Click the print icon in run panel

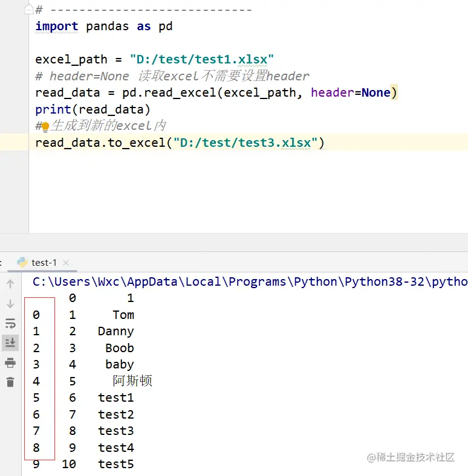10,362
